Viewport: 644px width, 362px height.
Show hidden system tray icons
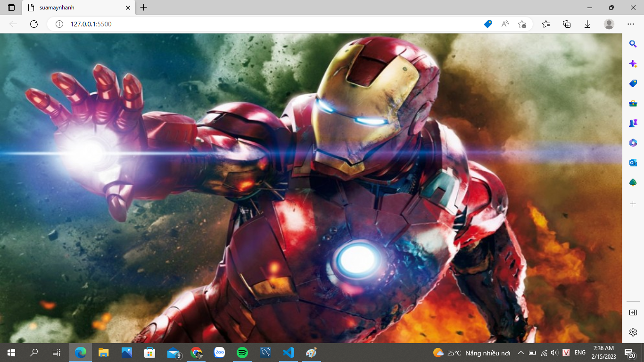pyautogui.click(x=521, y=353)
